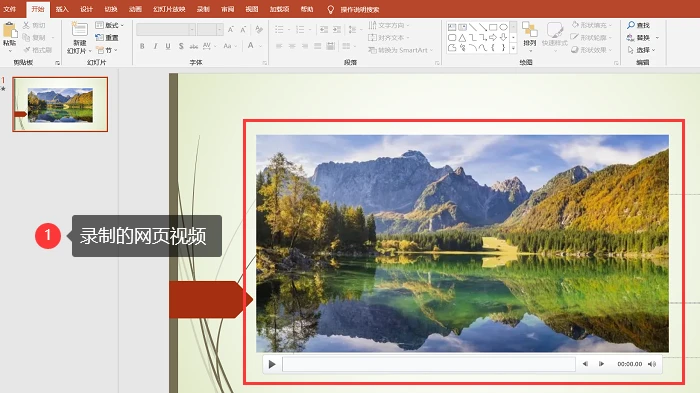This screenshot has width=700, height=393.
Task: Toggle Bold formatting
Action: tap(142, 46)
